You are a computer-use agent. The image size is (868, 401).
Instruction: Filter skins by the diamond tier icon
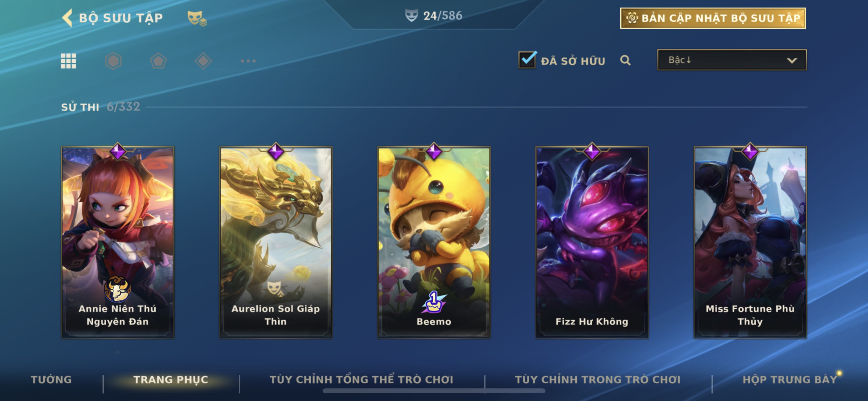203,61
